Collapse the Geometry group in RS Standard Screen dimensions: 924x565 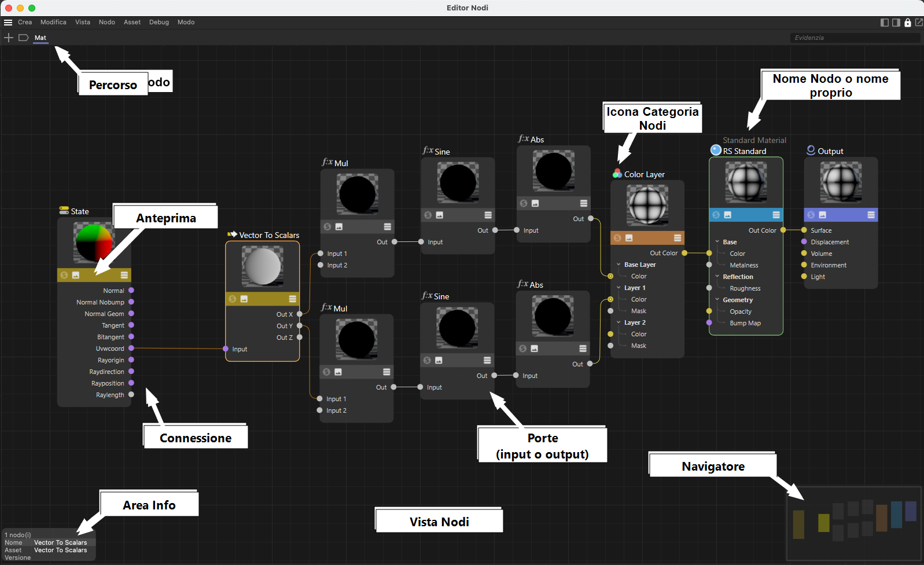717,300
